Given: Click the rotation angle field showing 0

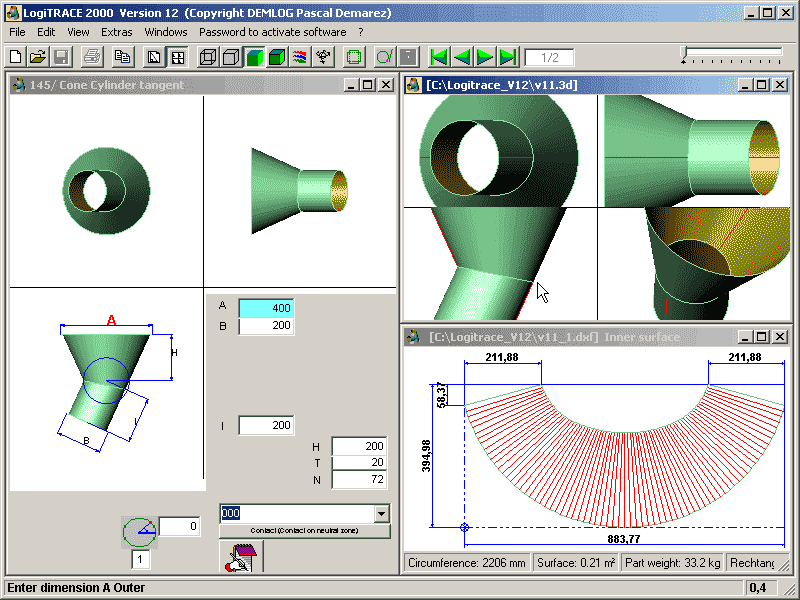Looking at the screenshot, I should click(x=180, y=526).
